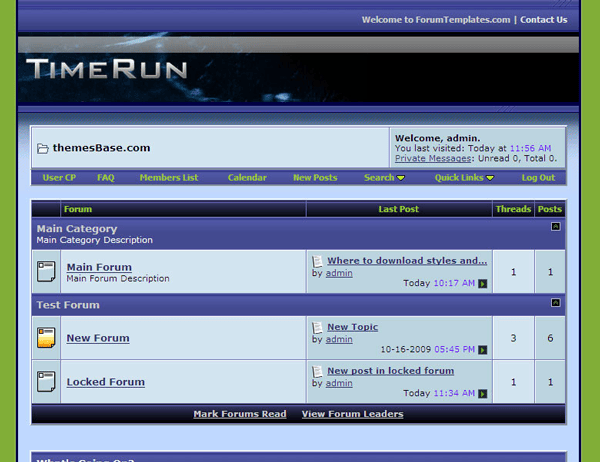The height and width of the screenshot is (462, 600).
Task: Click the TimeRun logo banner
Action: (x=107, y=69)
